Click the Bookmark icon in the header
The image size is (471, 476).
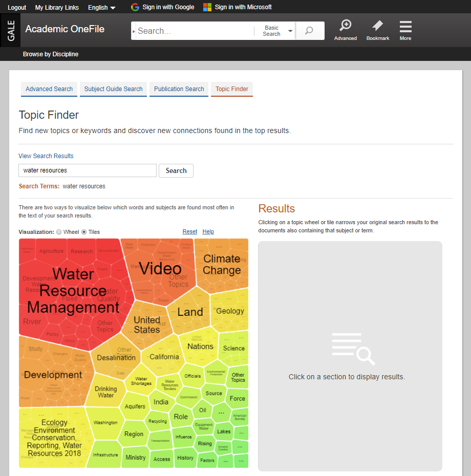point(377,26)
